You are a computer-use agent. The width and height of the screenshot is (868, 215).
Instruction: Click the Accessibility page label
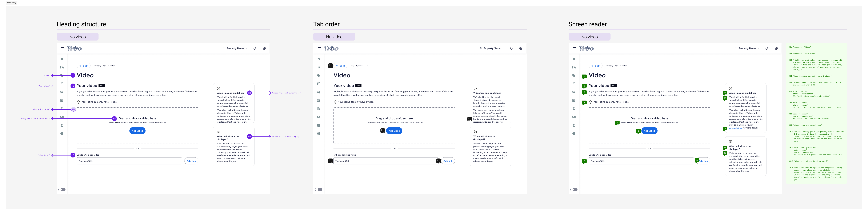pos(11,3)
